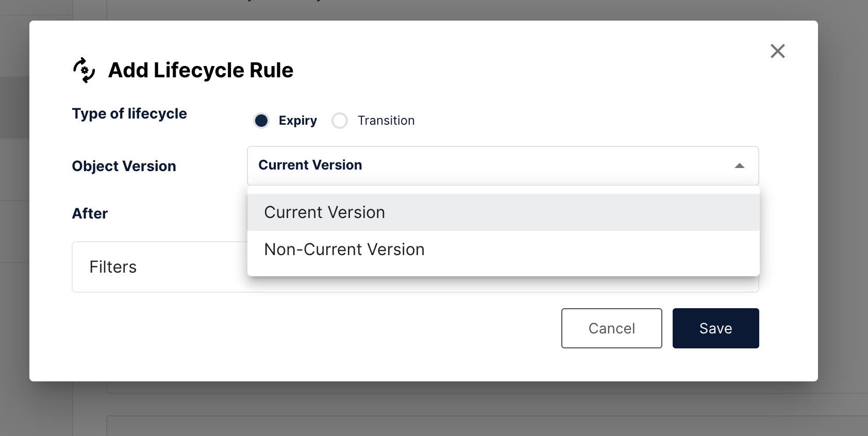Collapse the Object Version dropdown
This screenshot has height=436, width=868.
[503, 165]
